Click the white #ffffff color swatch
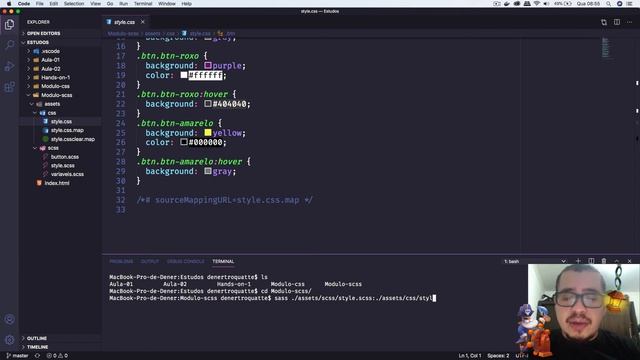This screenshot has width=640, height=360. click(184, 75)
